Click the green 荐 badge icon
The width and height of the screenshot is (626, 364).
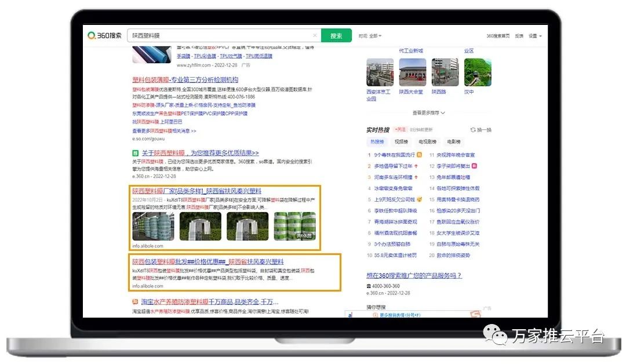(136, 153)
